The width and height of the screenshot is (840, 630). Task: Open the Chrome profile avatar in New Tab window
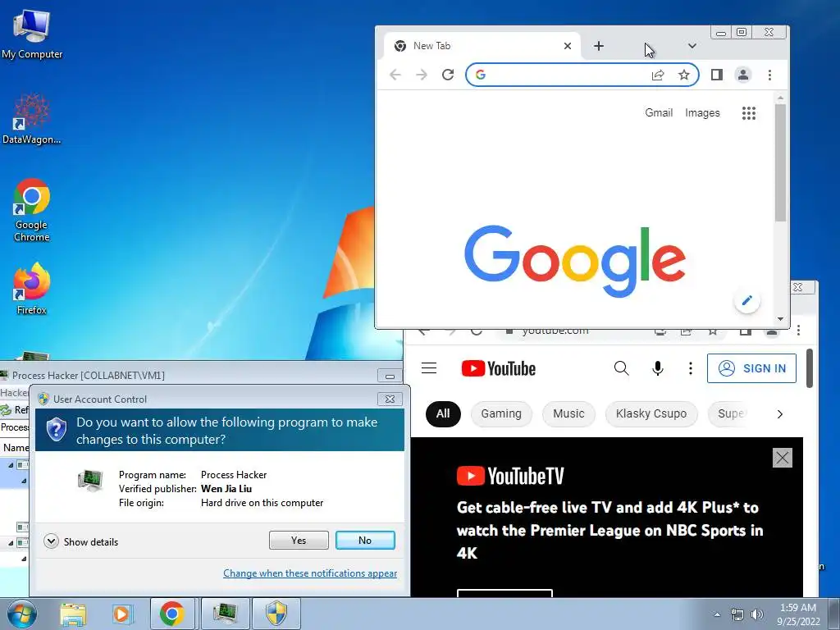point(743,75)
